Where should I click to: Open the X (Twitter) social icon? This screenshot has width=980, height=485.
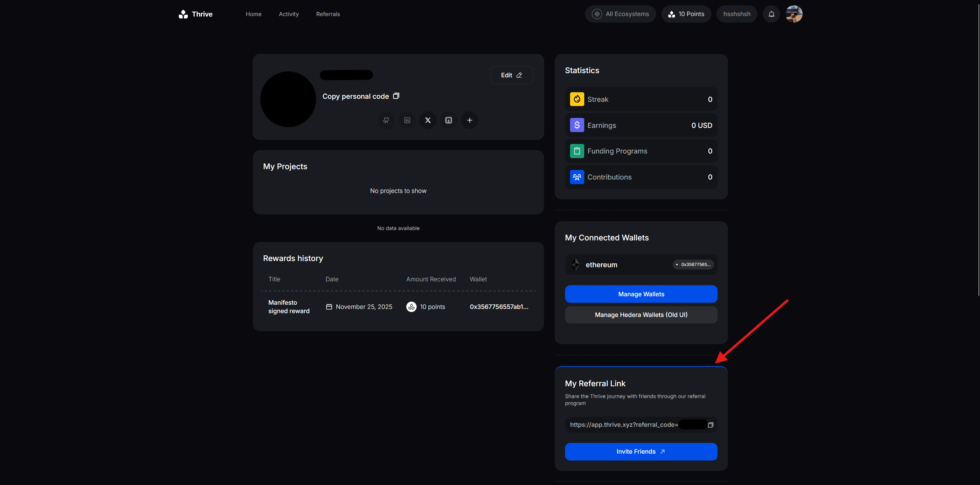coord(428,120)
